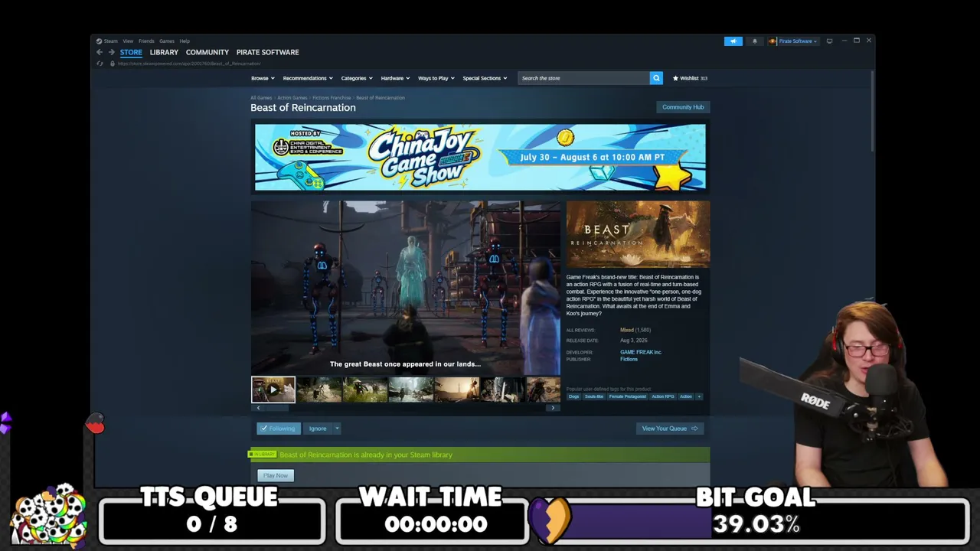Click the monitor icon beside the account name
Image resolution: width=980 pixels, height=551 pixels.
click(x=829, y=41)
